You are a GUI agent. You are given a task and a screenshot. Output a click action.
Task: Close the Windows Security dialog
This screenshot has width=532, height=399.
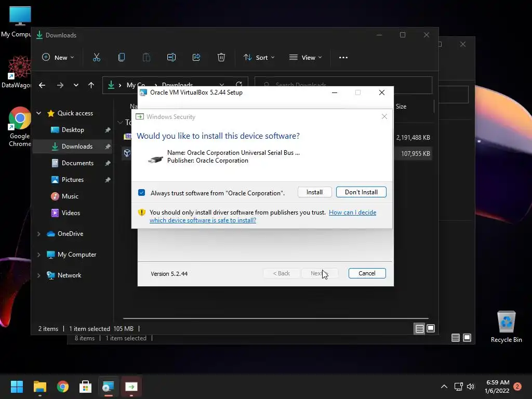(384, 117)
